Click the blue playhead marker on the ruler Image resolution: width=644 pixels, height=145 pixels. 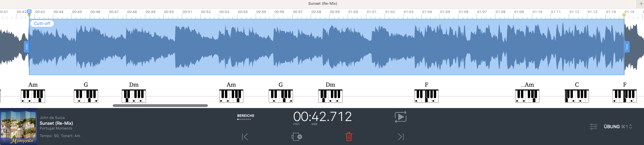(29, 12)
